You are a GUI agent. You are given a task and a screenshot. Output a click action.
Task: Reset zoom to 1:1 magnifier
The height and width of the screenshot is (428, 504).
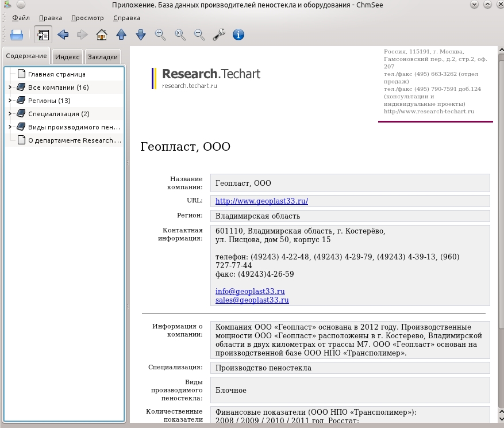coord(180,35)
